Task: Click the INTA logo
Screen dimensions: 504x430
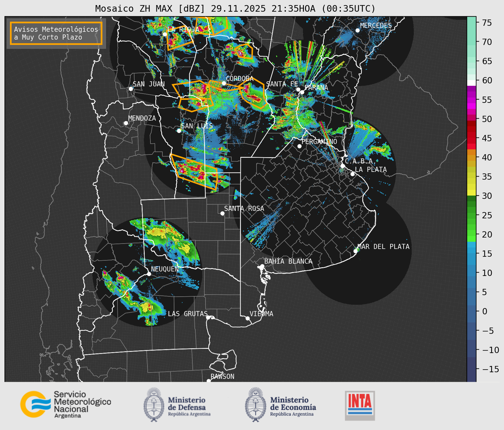Action: [360, 405]
